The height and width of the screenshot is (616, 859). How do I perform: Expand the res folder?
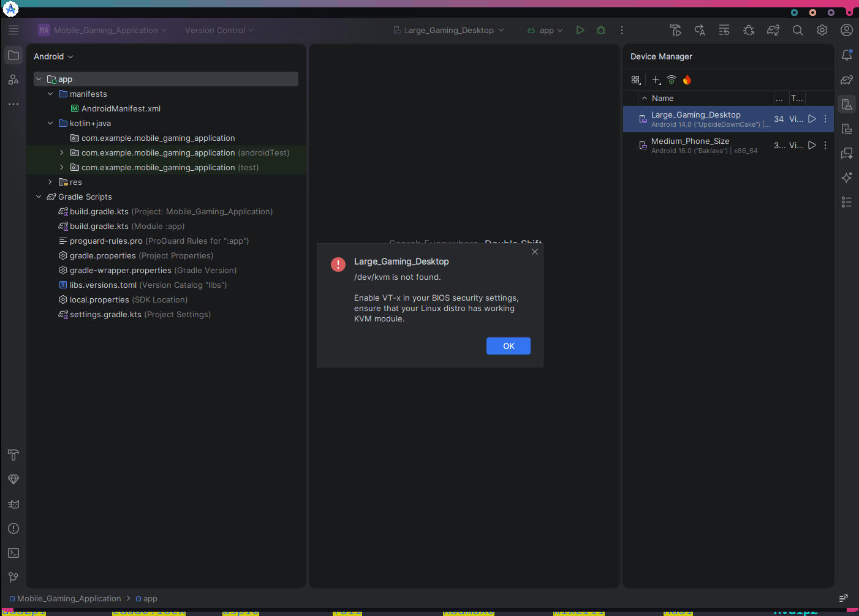(50, 182)
